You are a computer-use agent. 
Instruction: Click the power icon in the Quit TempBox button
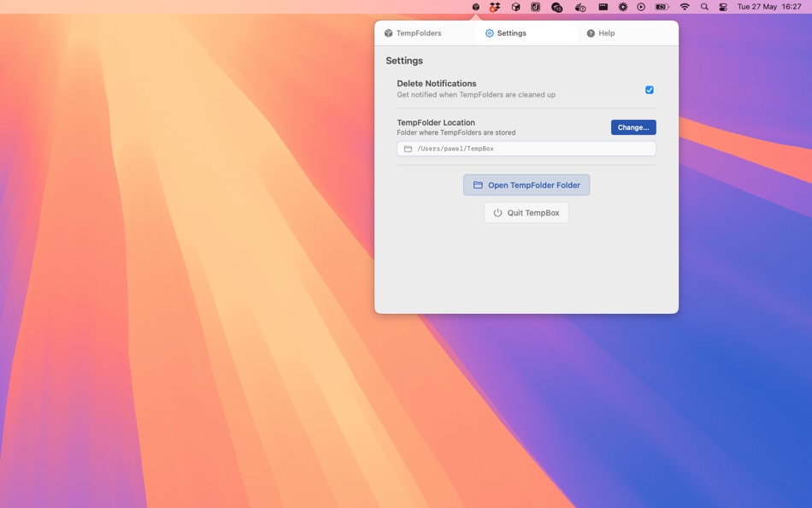click(x=498, y=212)
